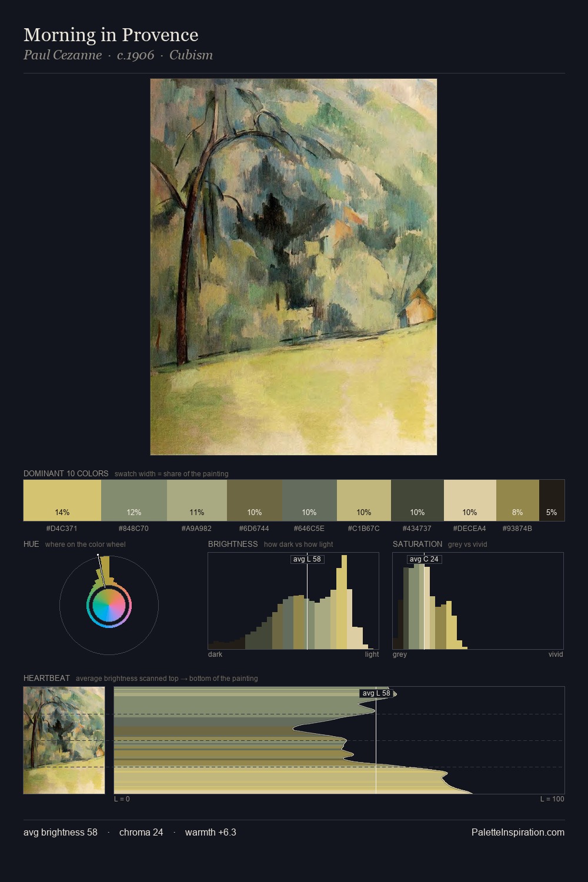
Task: Click the 'avg L 58' brightness histogram label
Action: [x=307, y=559]
